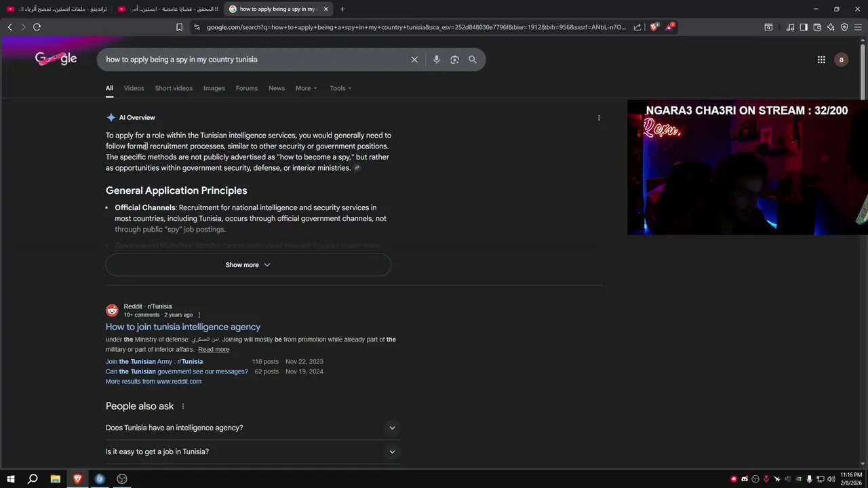The height and width of the screenshot is (488, 868).
Task: Click the Read more link
Action: coord(214,350)
